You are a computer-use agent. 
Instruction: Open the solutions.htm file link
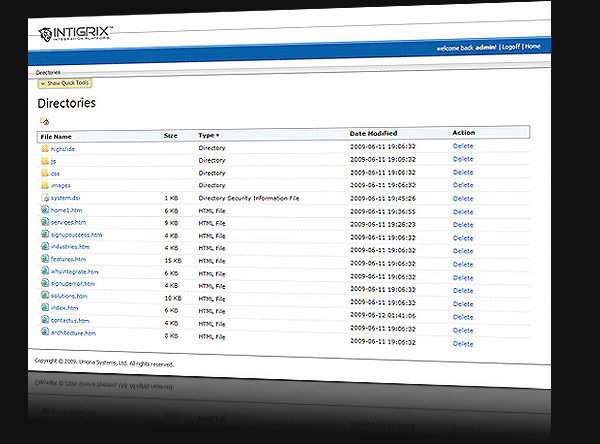tap(69, 296)
